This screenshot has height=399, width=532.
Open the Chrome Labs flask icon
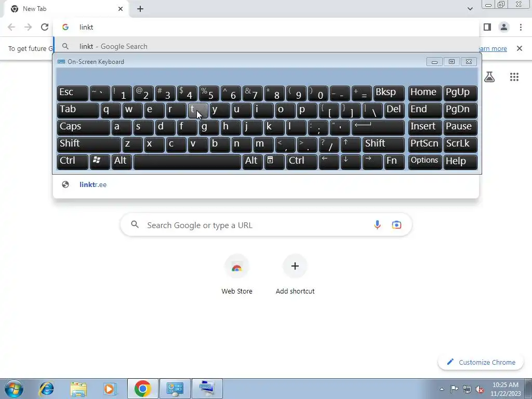coord(489,77)
